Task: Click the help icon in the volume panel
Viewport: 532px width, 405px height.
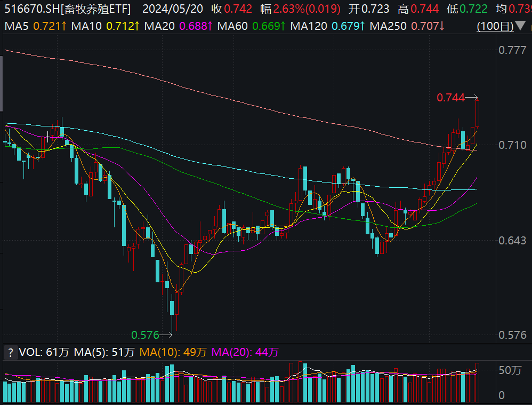Action: coord(11,353)
